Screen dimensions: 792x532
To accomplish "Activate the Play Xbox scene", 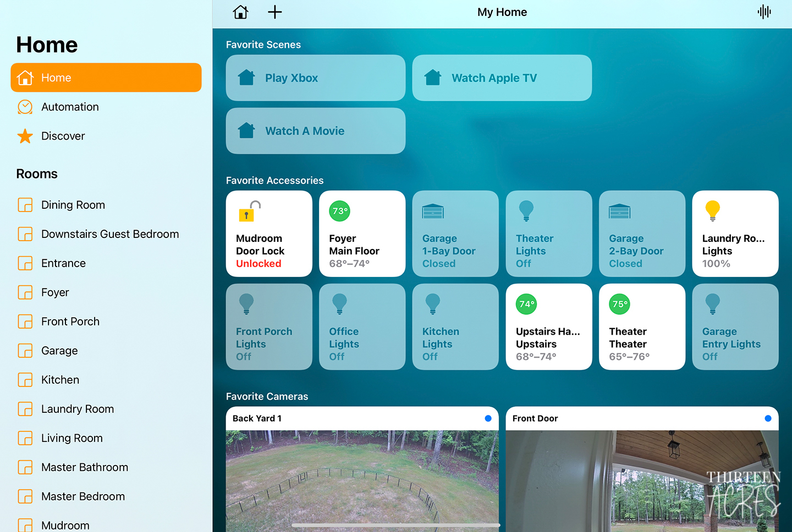I will coord(316,77).
